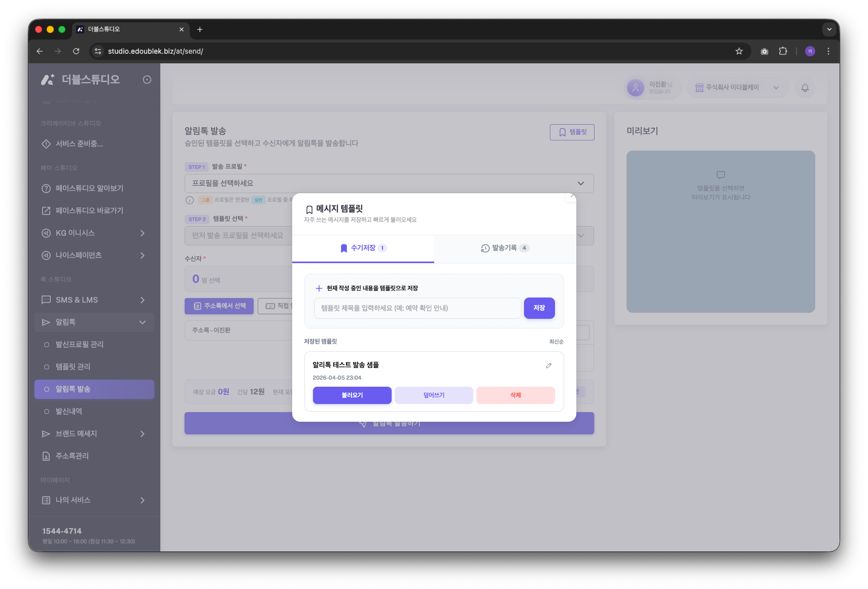This screenshot has height=589, width=868.
Task: Open 페이스튜디오 알아보기
Action: coord(94,189)
